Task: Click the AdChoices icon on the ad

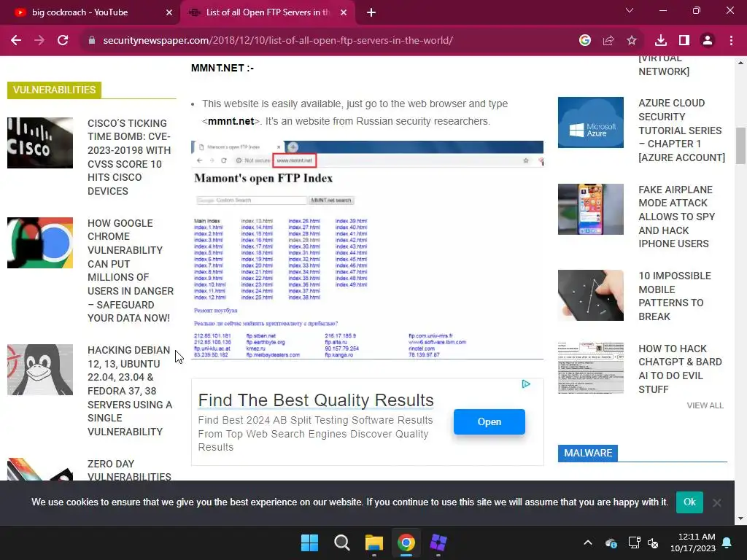Action: pyautogui.click(x=526, y=384)
